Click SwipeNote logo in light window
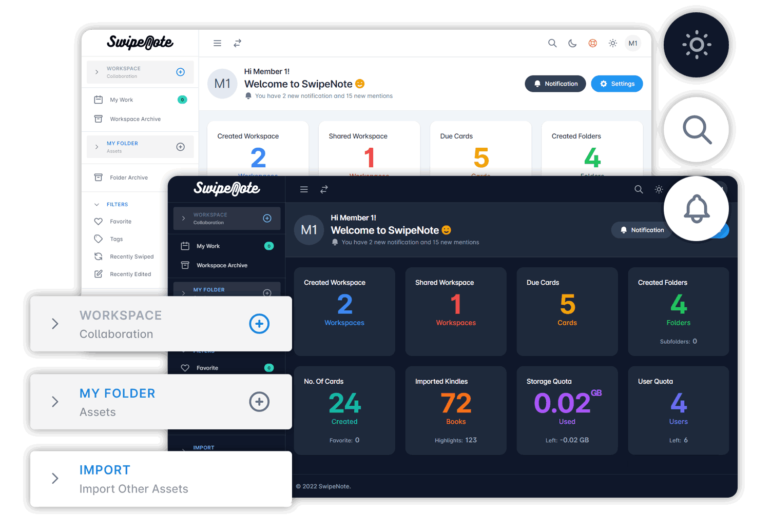The width and height of the screenshot is (771, 532). click(140, 43)
